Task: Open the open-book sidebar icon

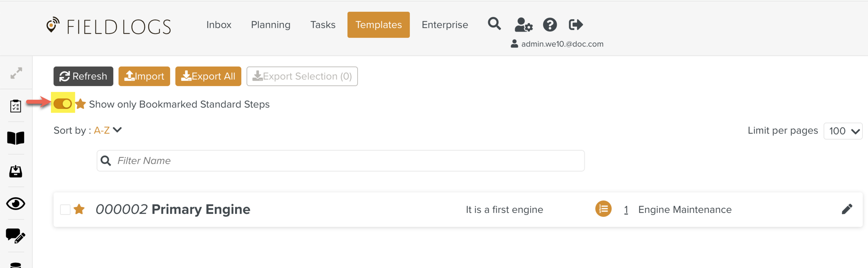Action: (16, 138)
